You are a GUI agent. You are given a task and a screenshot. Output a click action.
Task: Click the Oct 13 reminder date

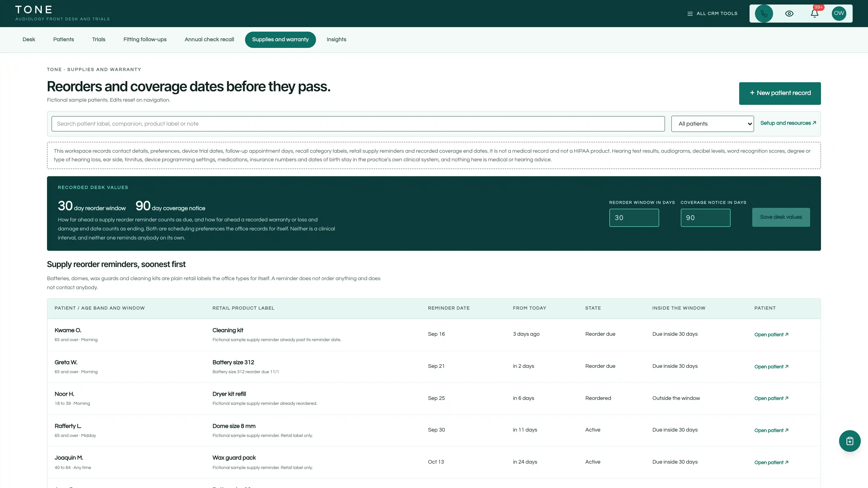436,462
